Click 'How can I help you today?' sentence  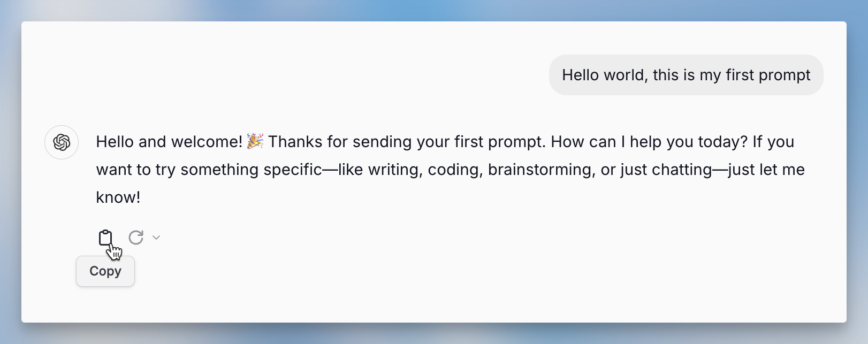(649, 142)
